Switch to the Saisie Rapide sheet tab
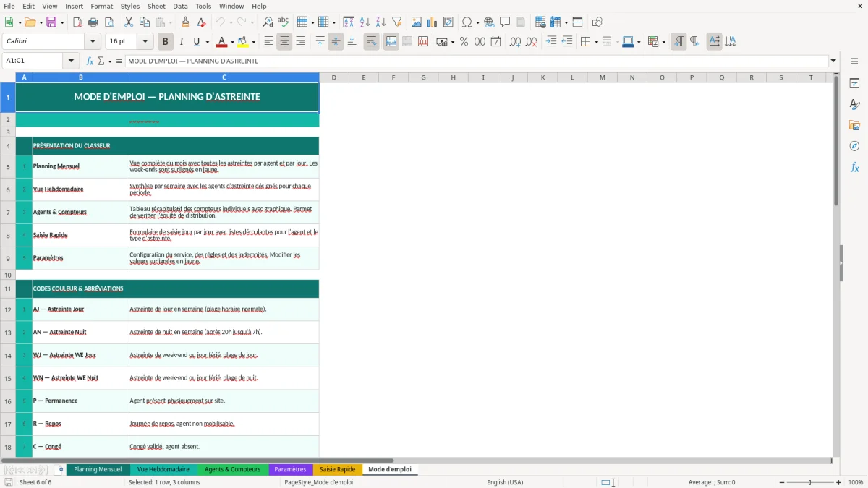Screen dimensions: 868x488 pyautogui.click(x=337, y=469)
